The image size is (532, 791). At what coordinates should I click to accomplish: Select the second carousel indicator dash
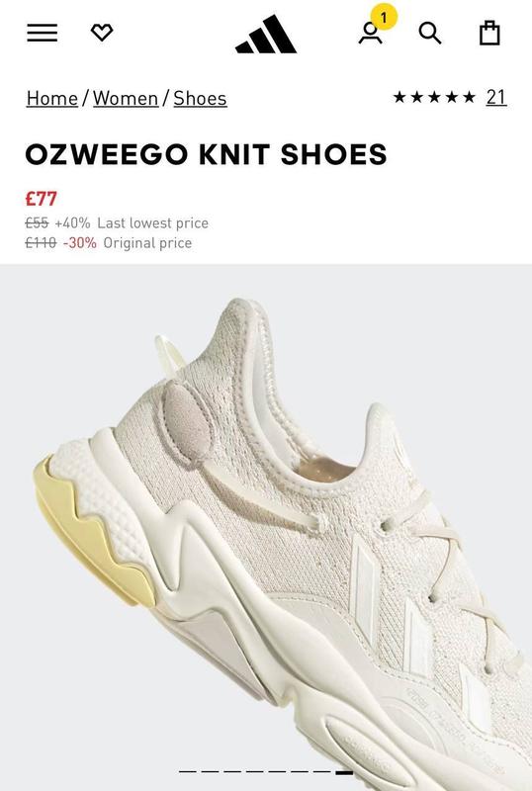(x=210, y=772)
